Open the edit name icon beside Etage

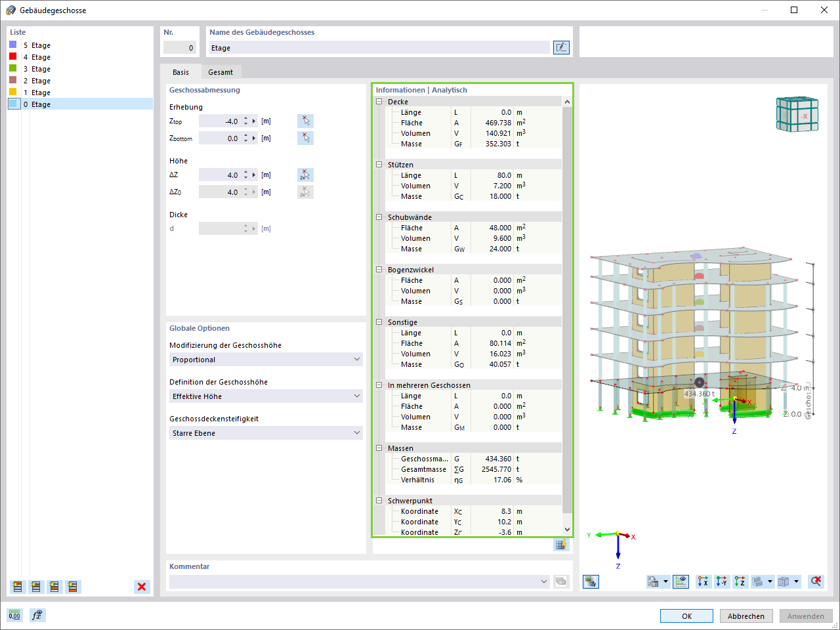(561, 47)
